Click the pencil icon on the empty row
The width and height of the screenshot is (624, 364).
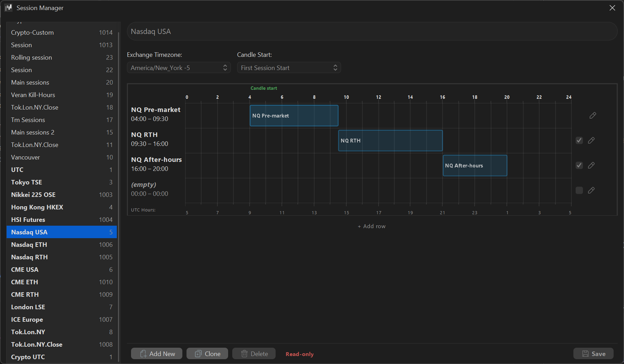pos(591,190)
